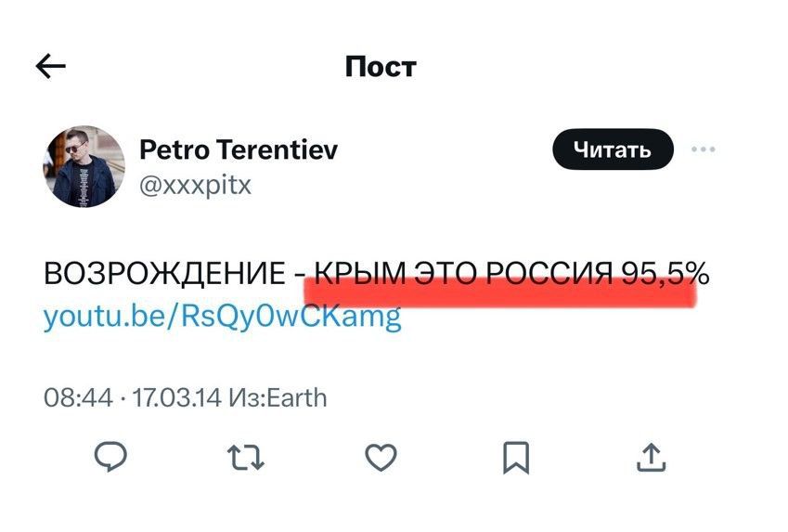
Task: Click the Пост header title
Action: pyautogui.click(x=381, y=66)
